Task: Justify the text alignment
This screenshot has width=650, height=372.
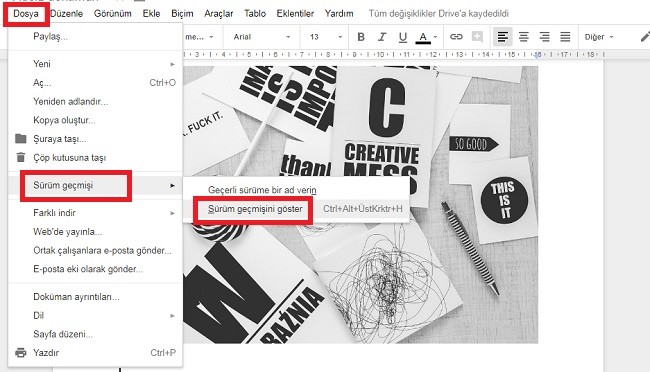Action: pyautogui.click(x=565, y=37)
